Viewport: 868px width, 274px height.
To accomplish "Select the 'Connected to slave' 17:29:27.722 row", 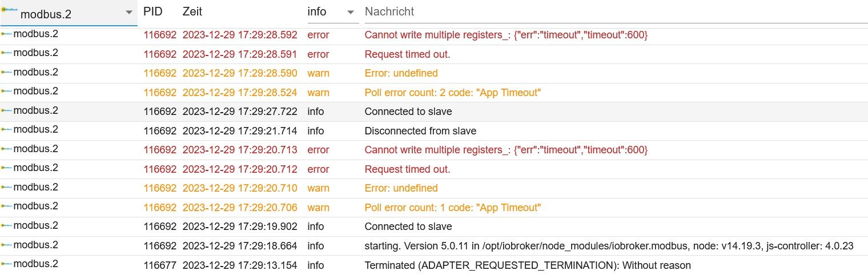I will point(434,112).
